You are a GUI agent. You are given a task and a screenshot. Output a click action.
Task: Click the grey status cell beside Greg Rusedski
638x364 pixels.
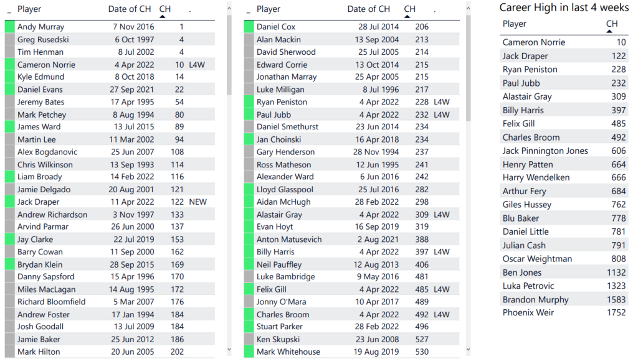tap(9, 40)
